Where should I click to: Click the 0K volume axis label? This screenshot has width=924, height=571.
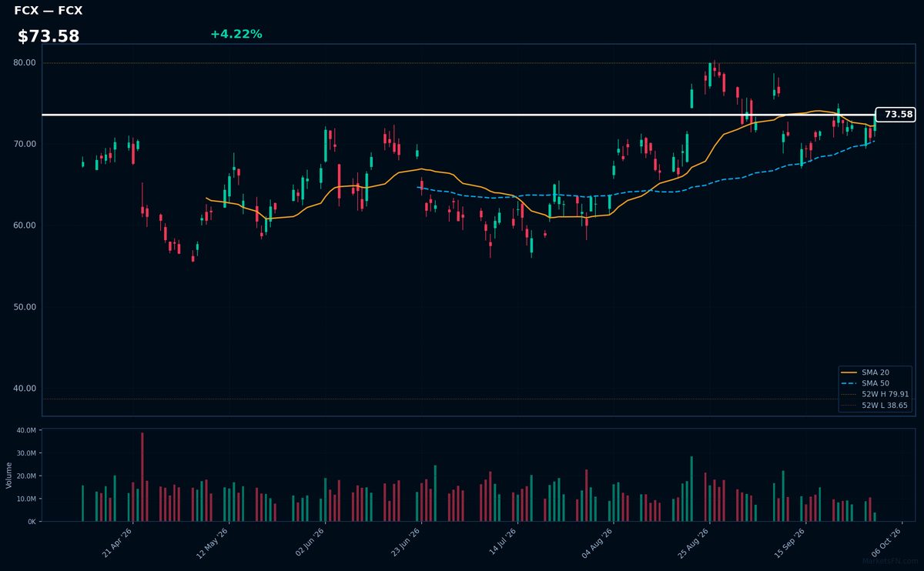click(32, 521)
